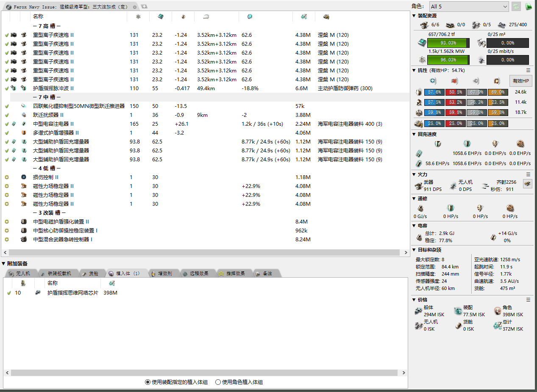The width and height of the screenshot is (537, 392).
Task: Open the 角色 character dropdown
Action: (468, 6)
